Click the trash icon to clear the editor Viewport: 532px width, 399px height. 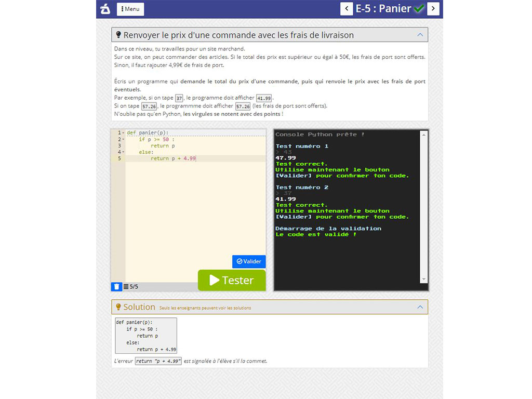[116, 286]
